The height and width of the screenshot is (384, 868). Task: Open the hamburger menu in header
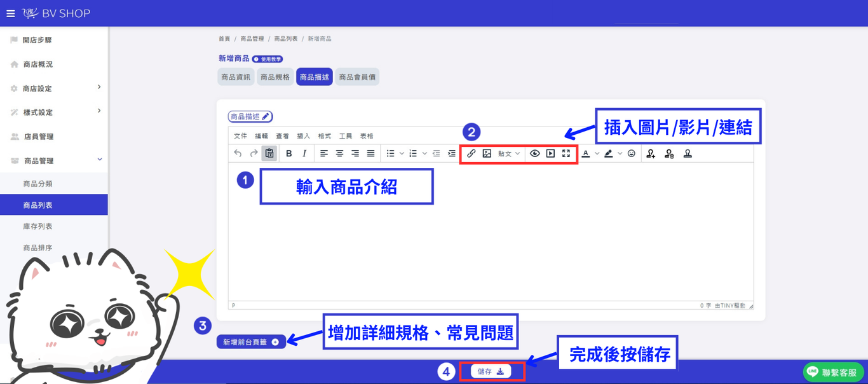[10, 13]
